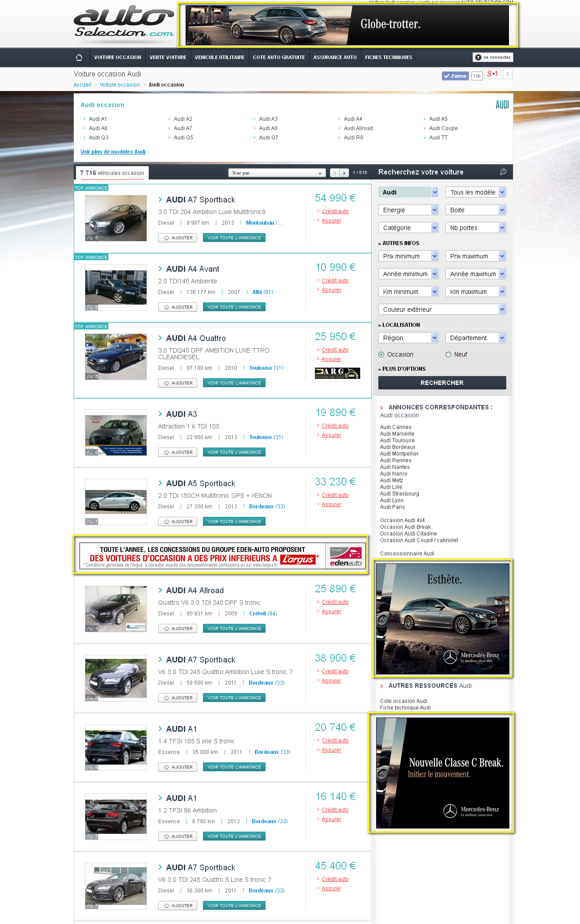Open VOITURE OCCASION menu
Screen dimensions: 580x924
tap(118, 57)
